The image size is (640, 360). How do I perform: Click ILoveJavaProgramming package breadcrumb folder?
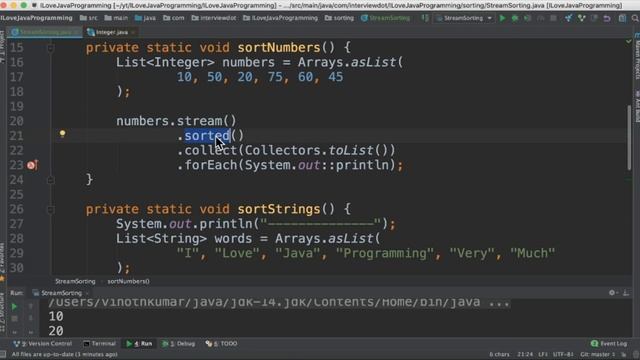[x=280, y=18]
